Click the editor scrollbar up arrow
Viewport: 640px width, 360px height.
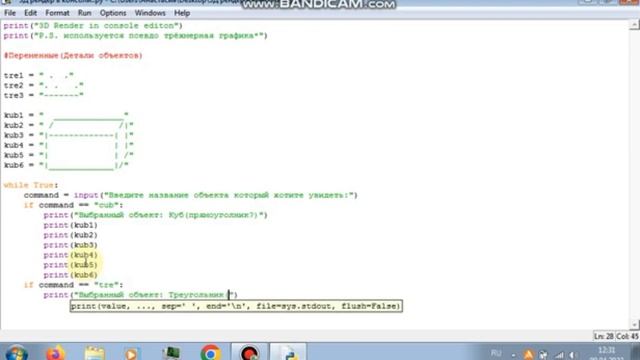(x=634, y=25)
